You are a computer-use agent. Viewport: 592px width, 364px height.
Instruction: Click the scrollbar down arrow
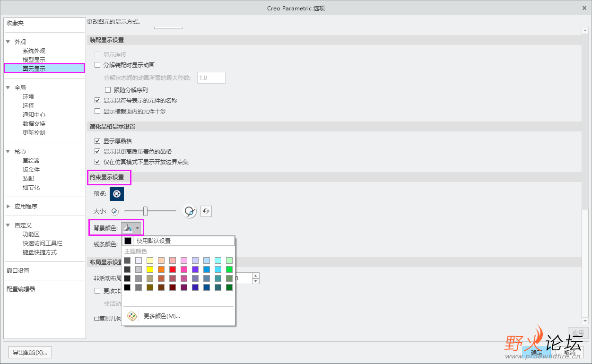(x=585, y=321)
